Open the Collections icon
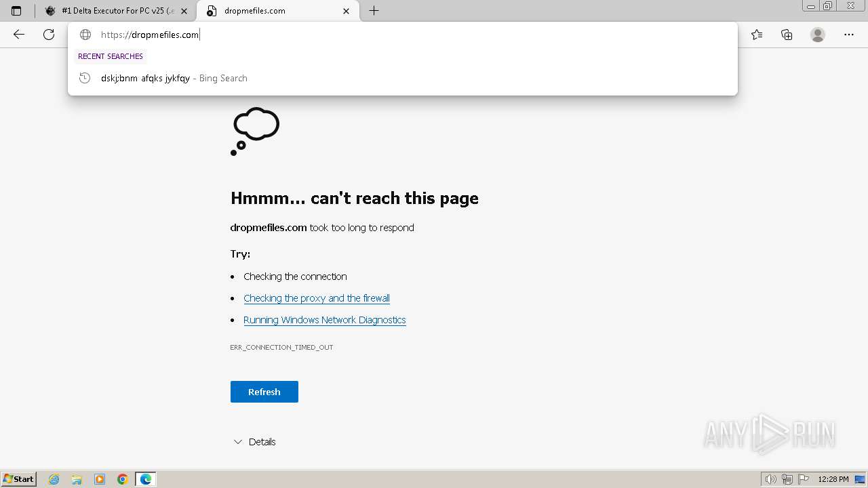Viewport: 868px width, 488px height. 787,35
